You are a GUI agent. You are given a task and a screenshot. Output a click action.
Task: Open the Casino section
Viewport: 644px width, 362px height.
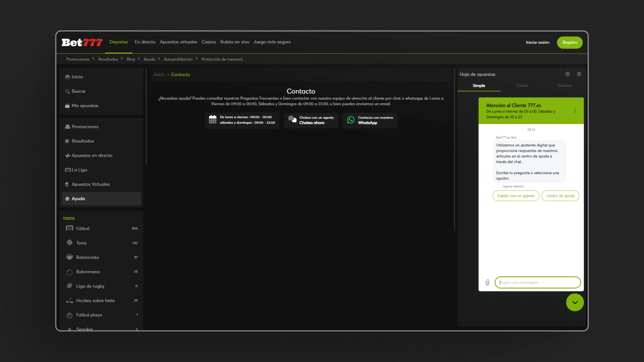click(x=209, y=42)
